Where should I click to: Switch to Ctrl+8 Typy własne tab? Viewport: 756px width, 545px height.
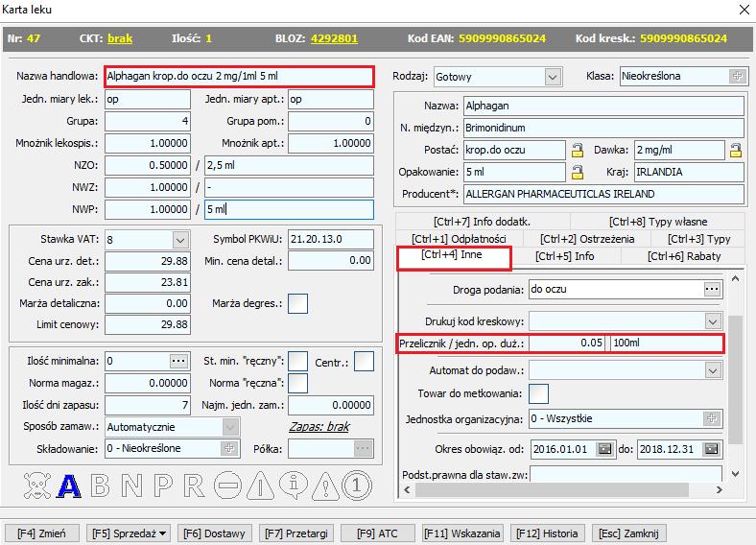click(x=658, y=222)
